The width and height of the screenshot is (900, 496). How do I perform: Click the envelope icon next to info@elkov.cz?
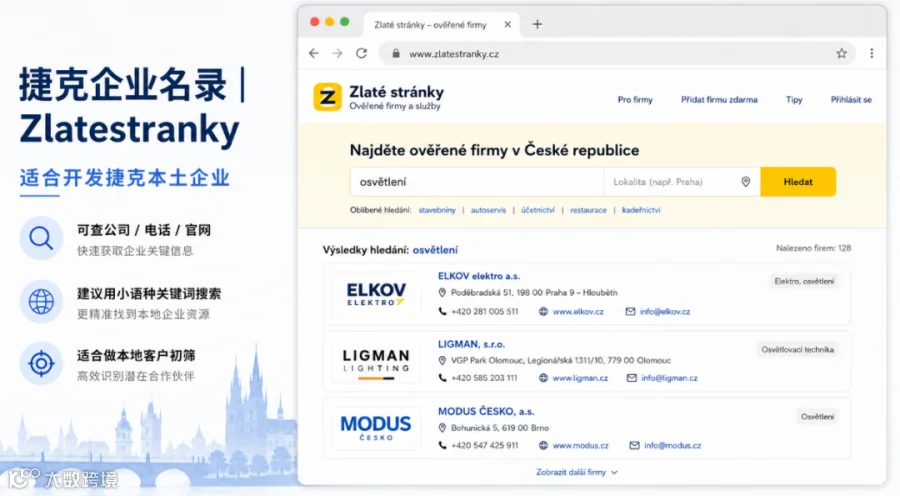click(630, 312)
